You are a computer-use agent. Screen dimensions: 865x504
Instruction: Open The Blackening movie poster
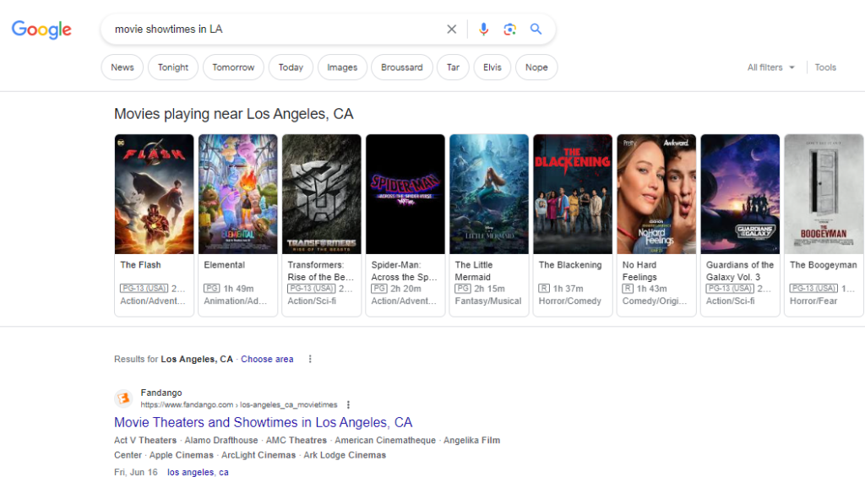[573, 194]
